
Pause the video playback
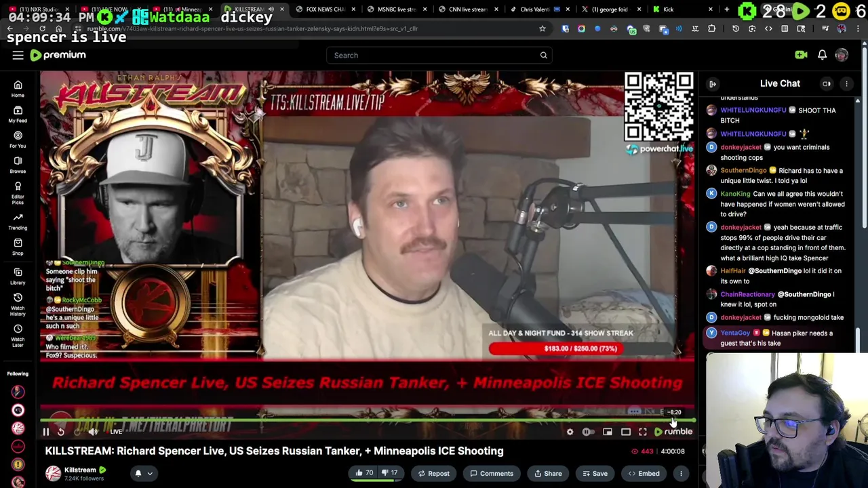pos(46,432)
